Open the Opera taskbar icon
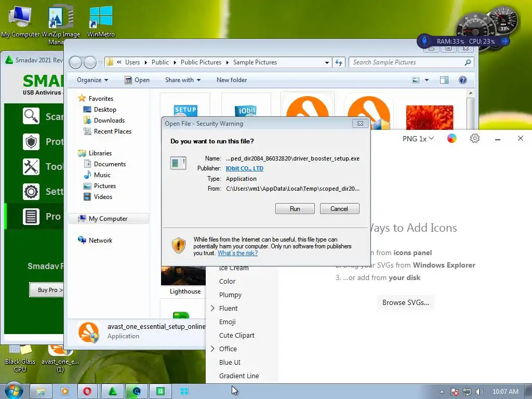The width and height of the screenshot is (532, 399). (x=87, y=392)
